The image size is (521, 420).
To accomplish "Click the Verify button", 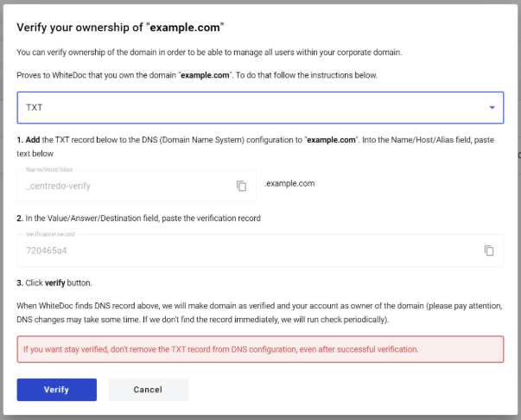I will [57, 390].
